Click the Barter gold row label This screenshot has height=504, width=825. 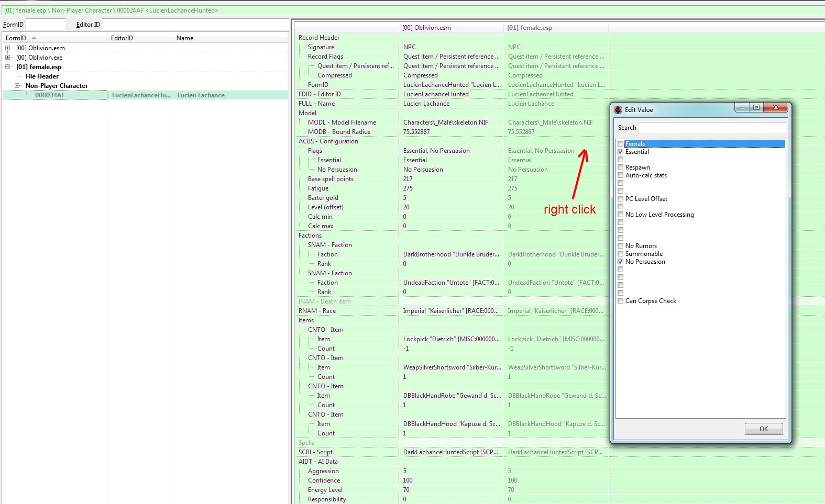pos(323,198)
